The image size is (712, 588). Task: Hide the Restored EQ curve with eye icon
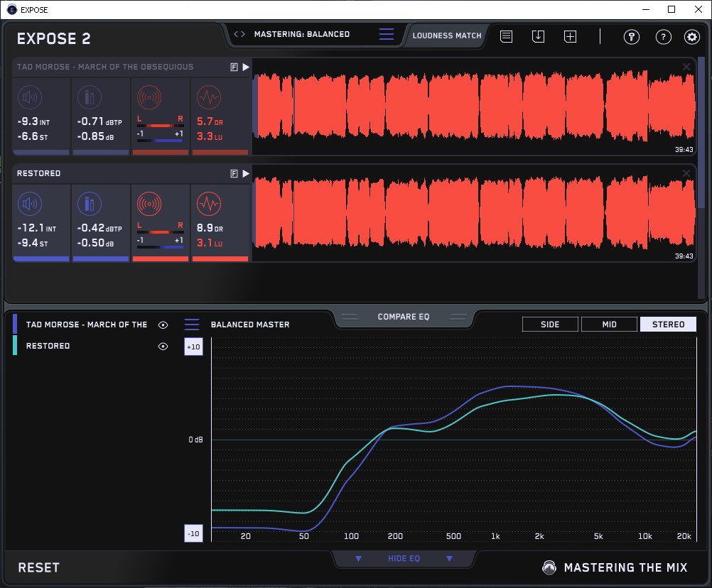163,346
